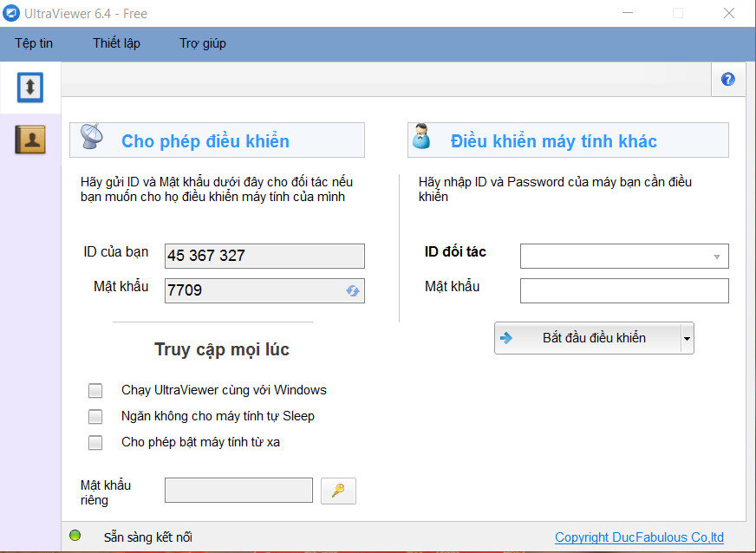Toggle Ngăn không cho máy tính tự Sleep

[x=95, y=416]
